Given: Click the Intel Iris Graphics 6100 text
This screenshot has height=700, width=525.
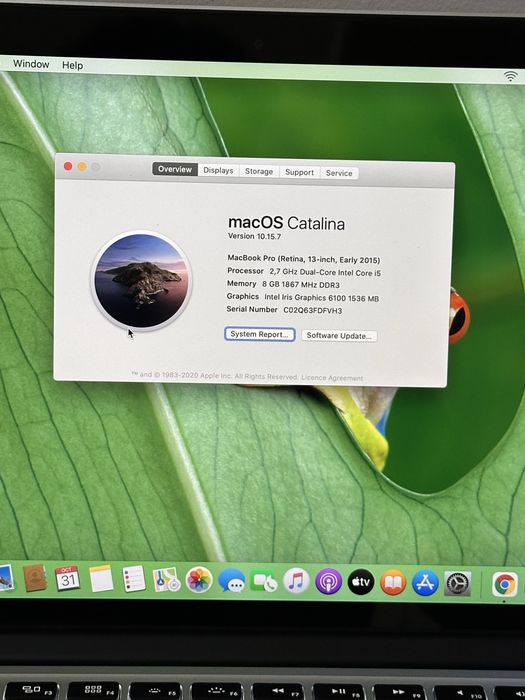Looking at the screenshot, I should [321, 297].
